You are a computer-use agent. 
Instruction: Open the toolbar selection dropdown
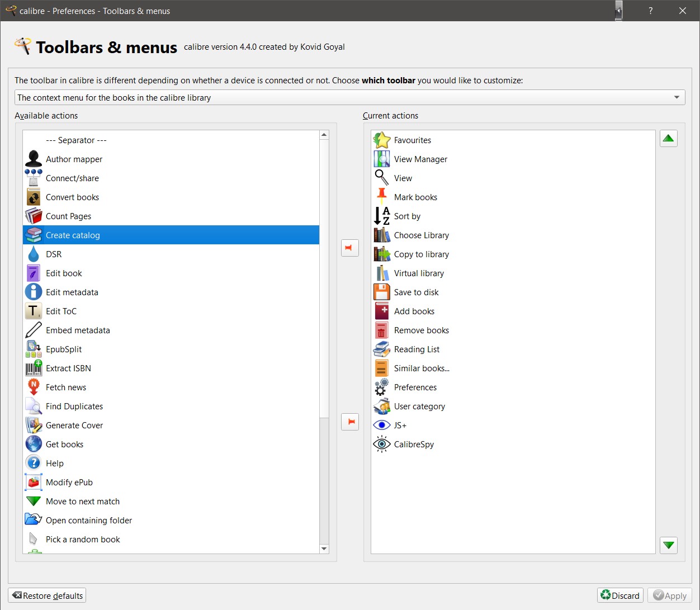349,97
